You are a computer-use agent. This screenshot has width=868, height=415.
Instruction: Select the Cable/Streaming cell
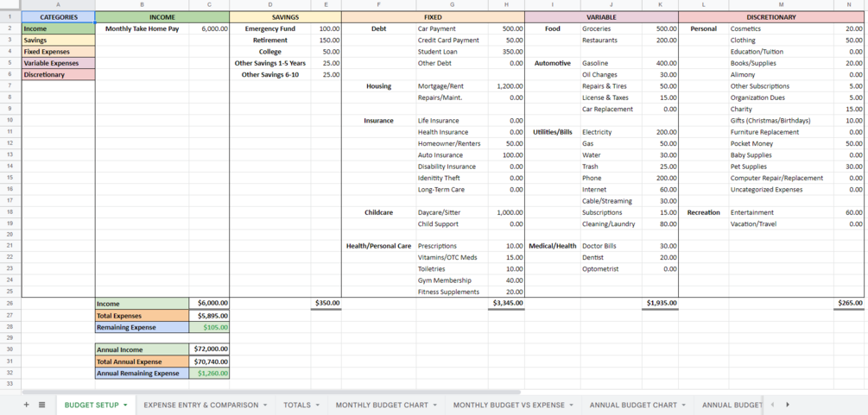pos(611,201)
